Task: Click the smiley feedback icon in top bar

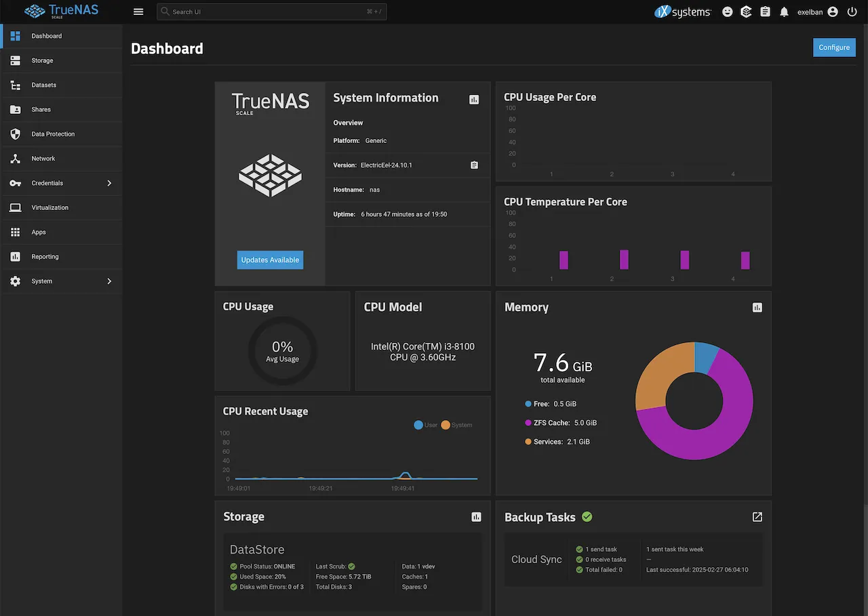Action: tap(728, 12)
